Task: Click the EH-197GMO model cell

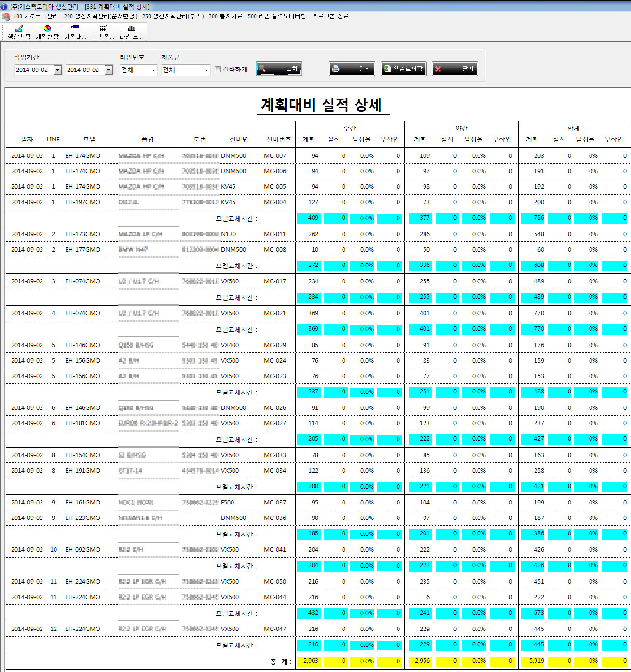Action: tap(83, 202)
